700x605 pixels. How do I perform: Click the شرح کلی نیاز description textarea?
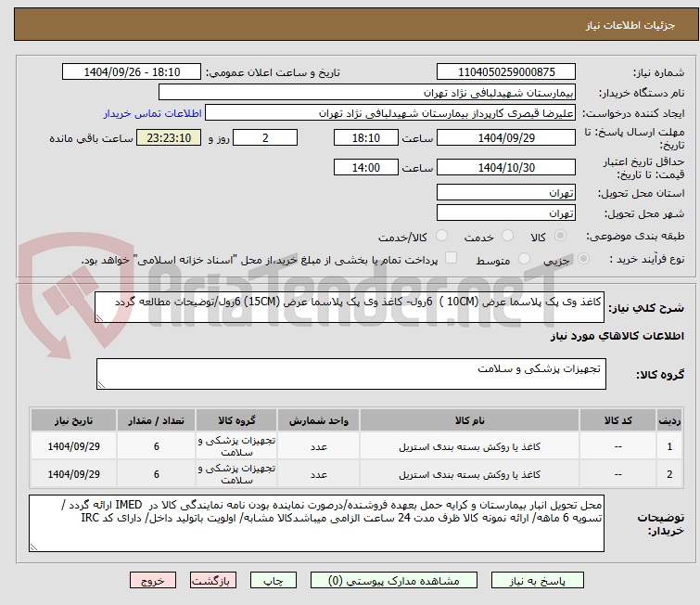point(350,305)
